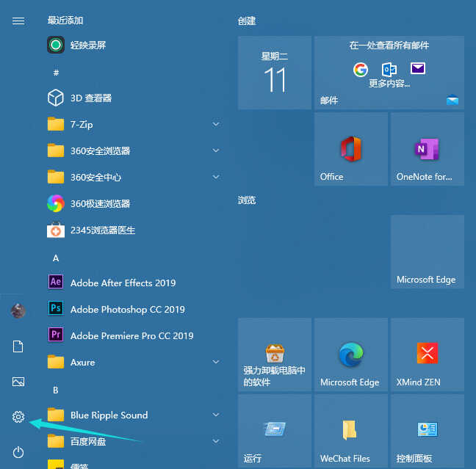The width and height of the screenshot is (476, 469).
Task: Open the 控制面板 tile
Action: 427,431
